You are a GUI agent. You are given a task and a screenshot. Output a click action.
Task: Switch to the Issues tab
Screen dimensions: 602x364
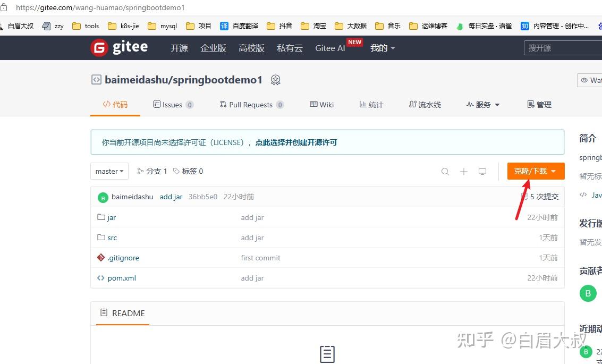[173, 104]
